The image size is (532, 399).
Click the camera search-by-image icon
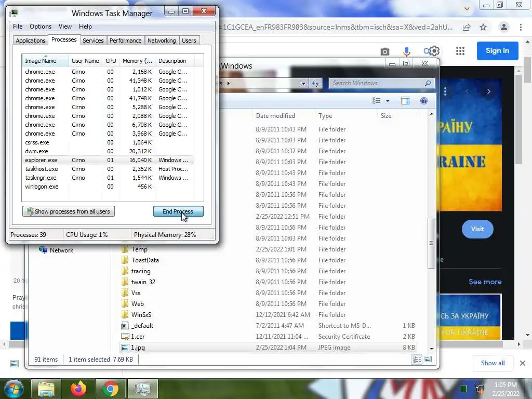pos(385,51)
